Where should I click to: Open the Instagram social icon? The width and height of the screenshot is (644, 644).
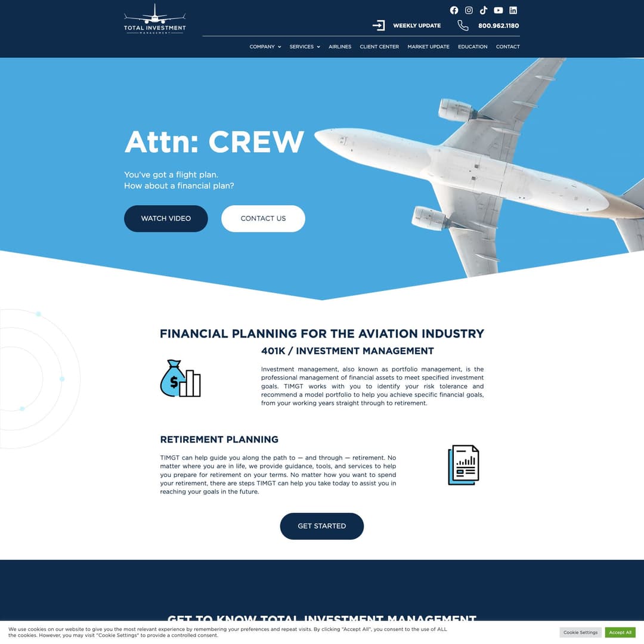[469, 10]
